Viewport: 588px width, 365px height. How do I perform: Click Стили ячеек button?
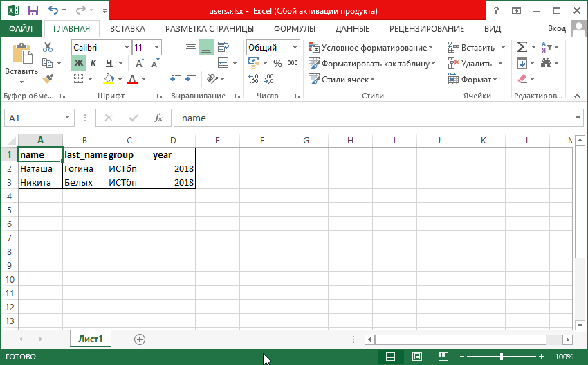pyautogui.click(x=344, y=80)
